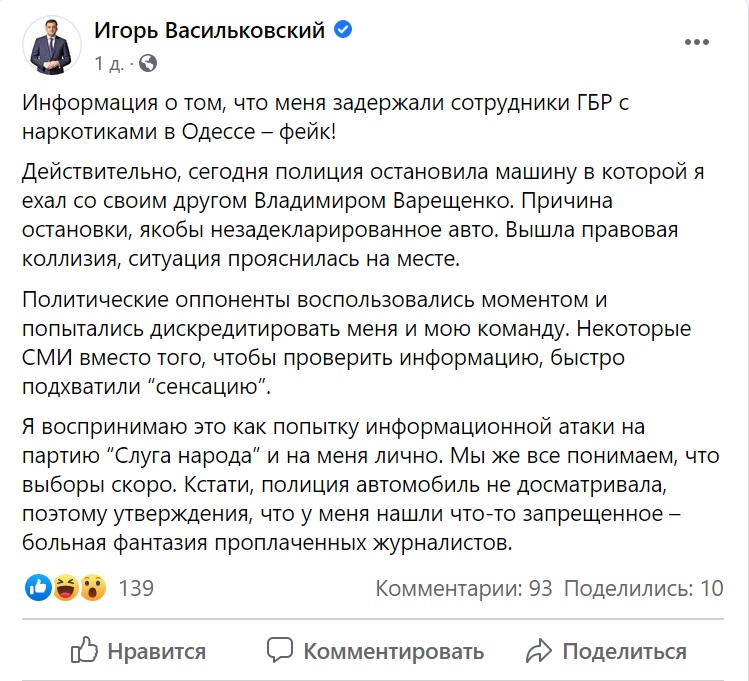Image resolution: width=749 pixels, height=681 pixels.
Task: Click the blue verified badge
Action: click(x=343, y=30)
